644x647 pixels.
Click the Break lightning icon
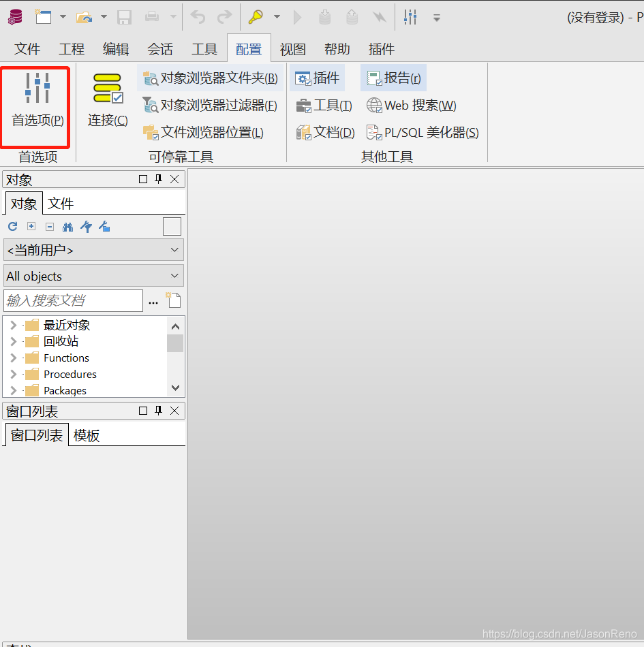coord(380,17)
